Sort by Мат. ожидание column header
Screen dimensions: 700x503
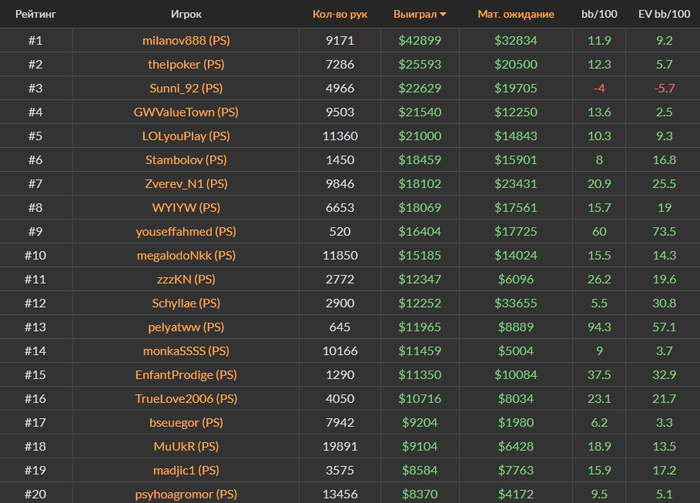516,16
